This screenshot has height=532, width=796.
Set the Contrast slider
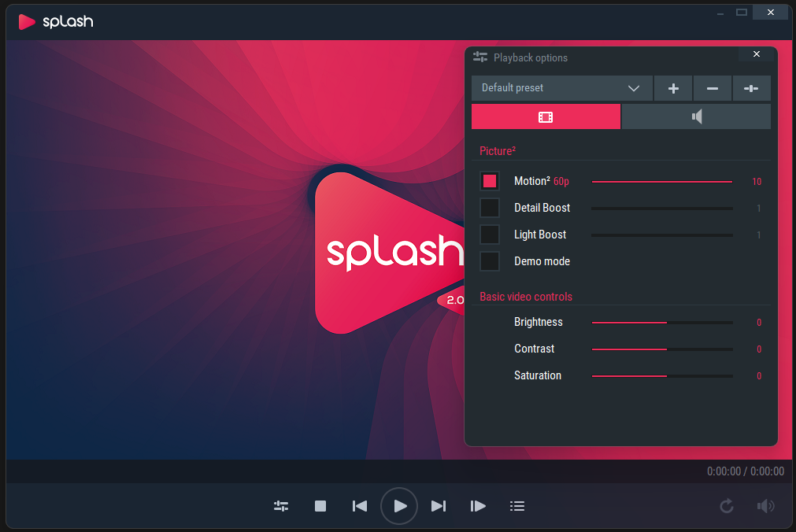(x=662, y=349)
